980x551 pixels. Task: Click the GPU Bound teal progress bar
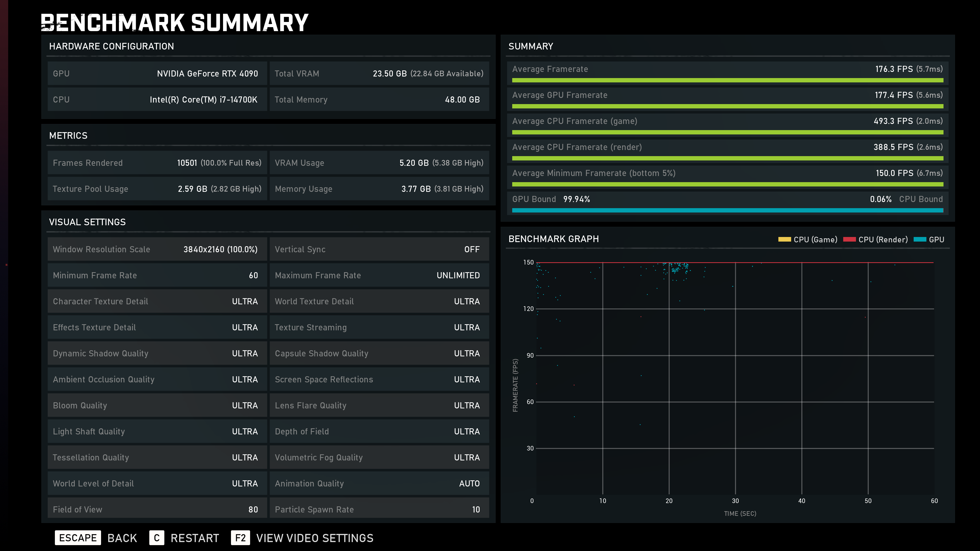tap(727, 210)
